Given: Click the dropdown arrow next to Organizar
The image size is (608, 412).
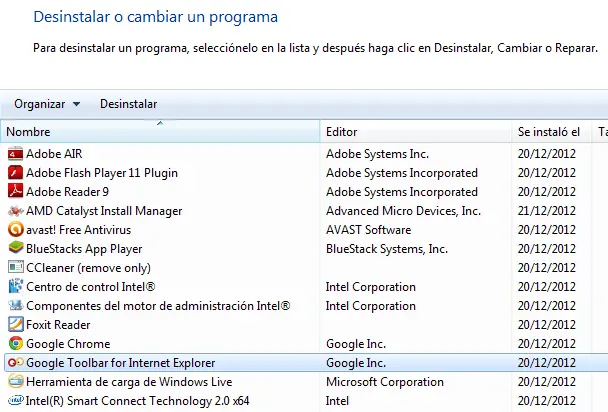Looking at the screenshot, I should click(77, 104).
